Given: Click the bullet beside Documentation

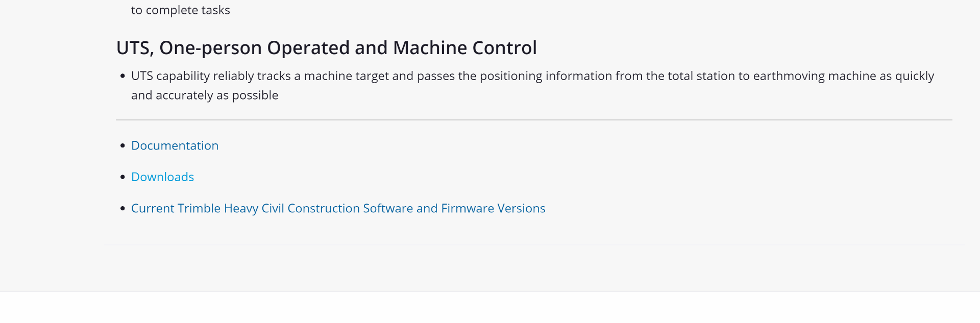Looking at the screenshot, I should [x=122, y=146].
